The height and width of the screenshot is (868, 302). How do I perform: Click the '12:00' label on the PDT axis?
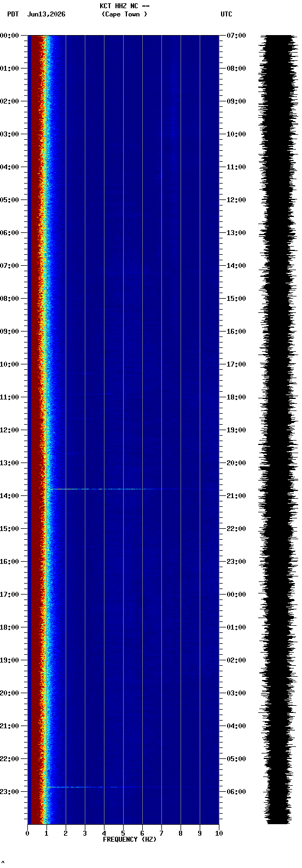tap(9, 430)
